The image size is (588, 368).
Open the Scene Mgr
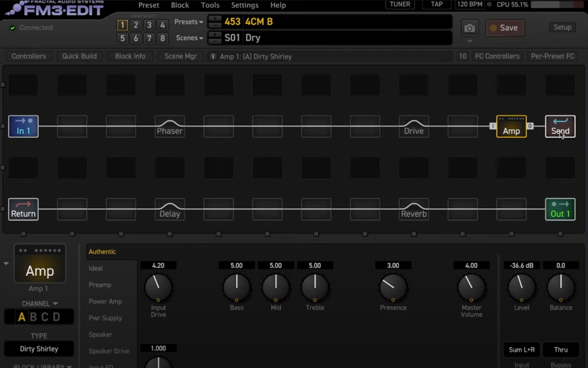pyautogui.click(x=181, y=56)
